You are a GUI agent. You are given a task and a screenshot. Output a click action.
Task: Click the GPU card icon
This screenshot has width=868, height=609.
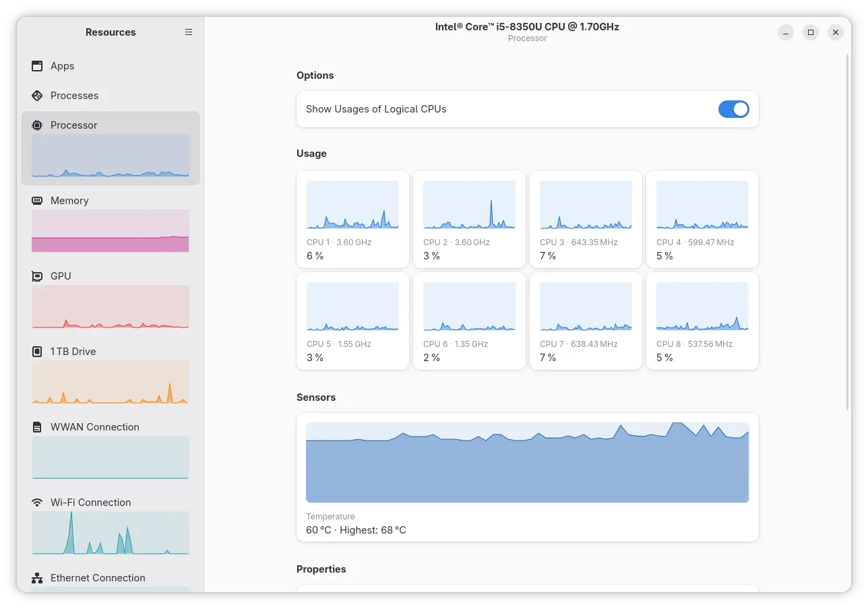(37, 276)
